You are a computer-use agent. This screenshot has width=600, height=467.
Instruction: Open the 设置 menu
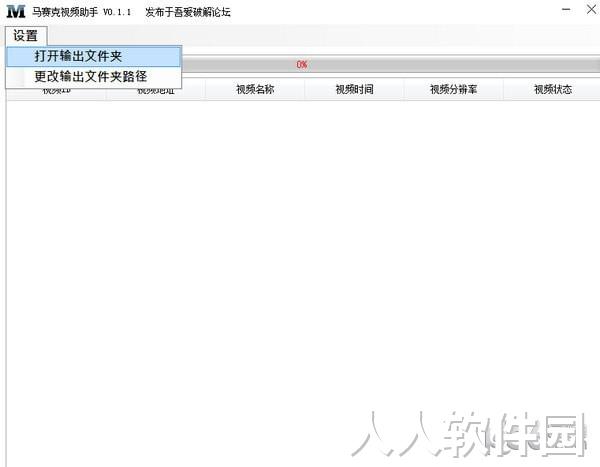click(26, 36)
